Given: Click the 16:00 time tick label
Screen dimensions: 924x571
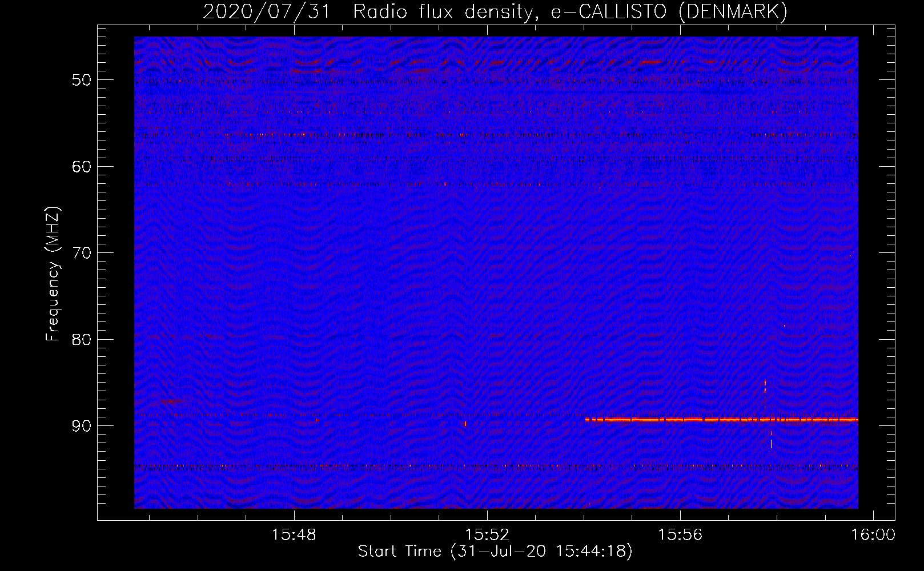Looking at the screenshot, I should tap(873, 535).
